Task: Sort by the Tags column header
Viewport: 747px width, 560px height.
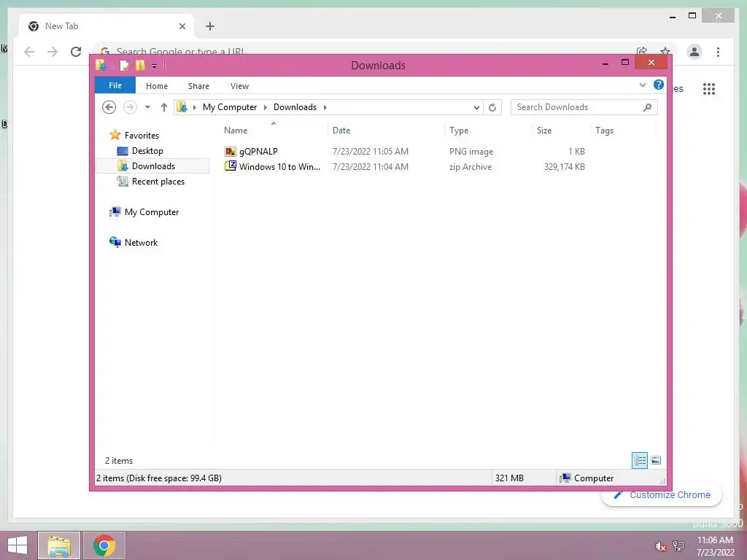Action: (x=604, y=130)
